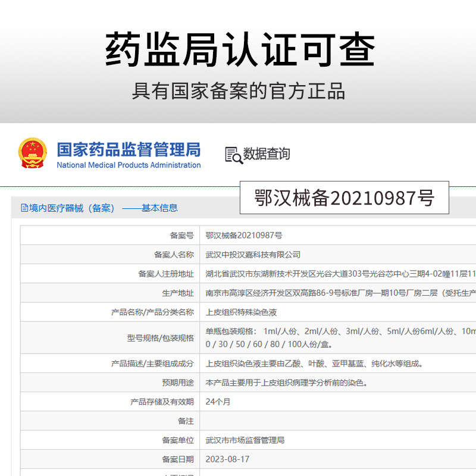The width and height of the screenshot is (476, 476).
Task: Click the 生产地址 label
Action: (x=177, y=293)
